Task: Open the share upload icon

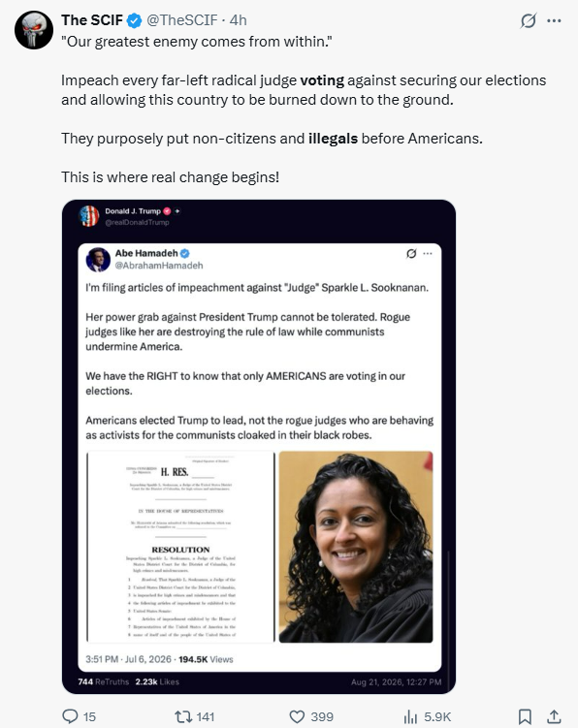Action: click(554, 716)
